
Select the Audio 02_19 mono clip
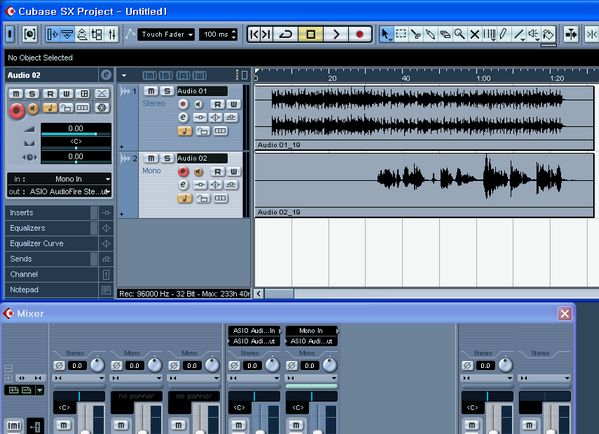click(424, 185)
